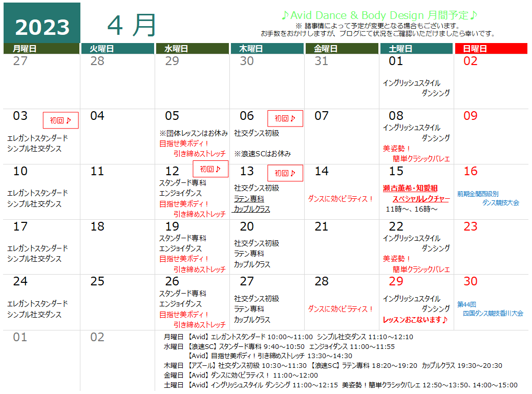
Task: Select the grey date 31 cell
Action: (342, 81)
